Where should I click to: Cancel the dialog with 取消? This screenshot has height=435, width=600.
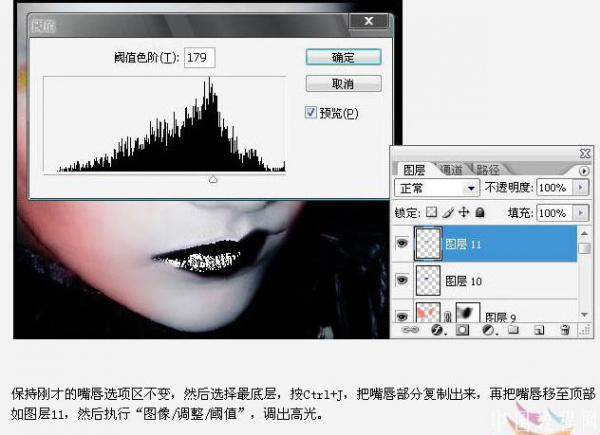pyautogui.click(x=329, y=83)
